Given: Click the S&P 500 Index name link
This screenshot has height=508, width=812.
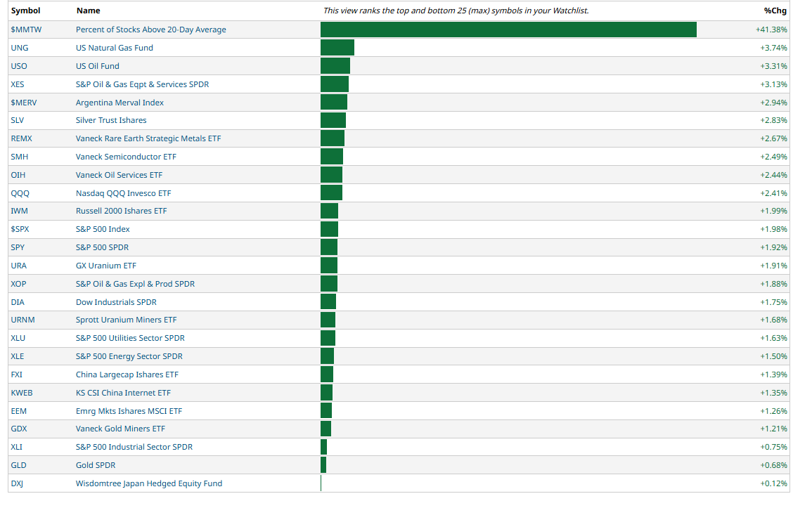Looking at the screenshot, I should [x=103, y=229].
